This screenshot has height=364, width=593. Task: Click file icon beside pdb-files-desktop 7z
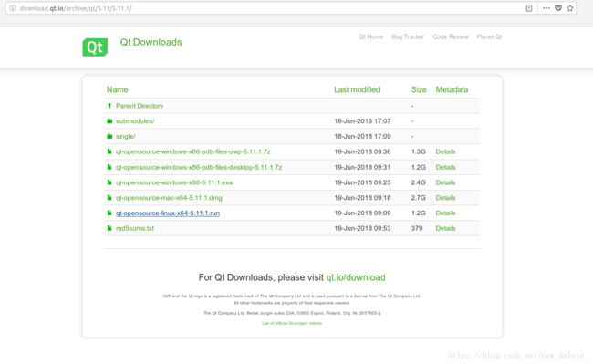pos(109,167)
